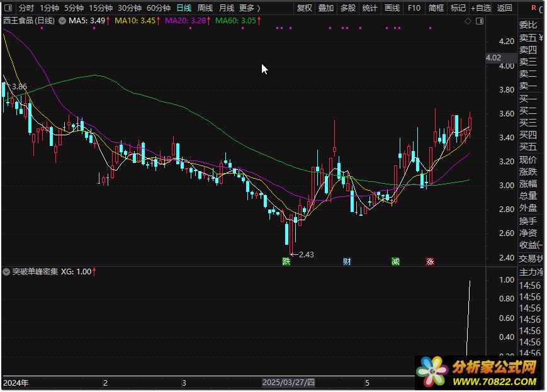Click the 标记 mark button
The width and height of the screenshot is (547, 392).
pos(458,8)
